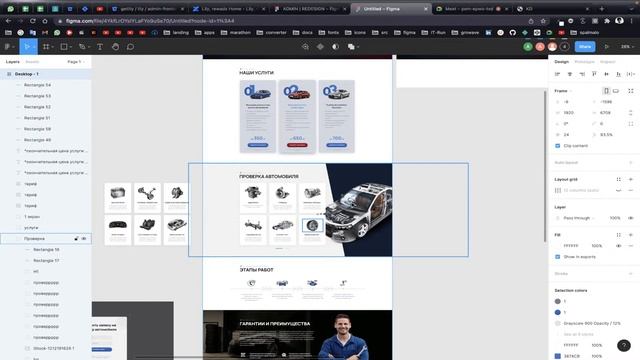The image size is (640, 360).
Task: Click the Align top icon
Action: 594,74
